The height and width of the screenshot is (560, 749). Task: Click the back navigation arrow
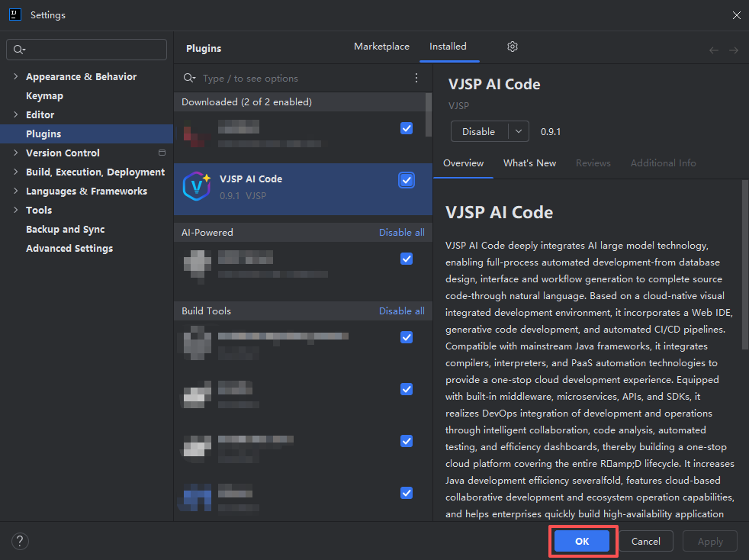pyautogui.click(x=714, y=50)
